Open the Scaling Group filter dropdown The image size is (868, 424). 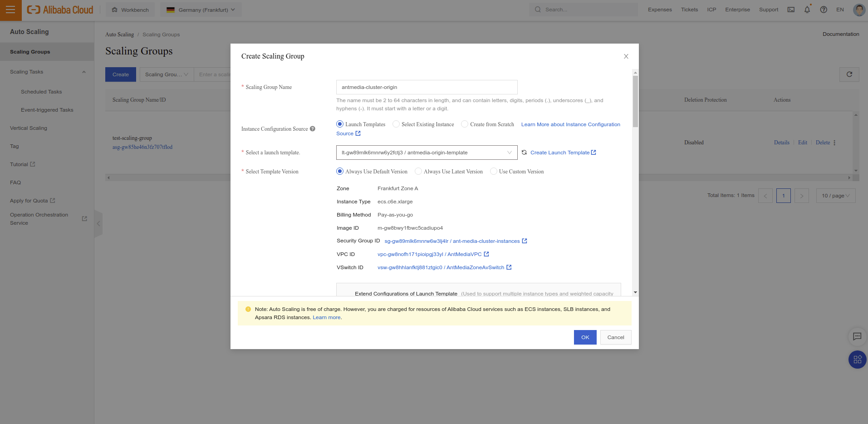167,74
